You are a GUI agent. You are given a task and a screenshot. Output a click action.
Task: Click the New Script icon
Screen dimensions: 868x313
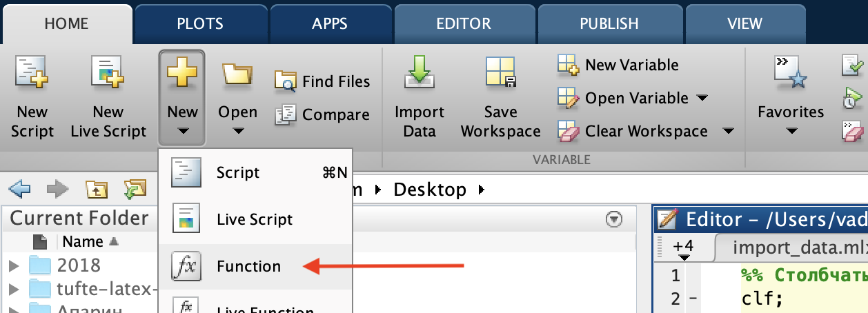pyautogui.click(x=32, y=73)
